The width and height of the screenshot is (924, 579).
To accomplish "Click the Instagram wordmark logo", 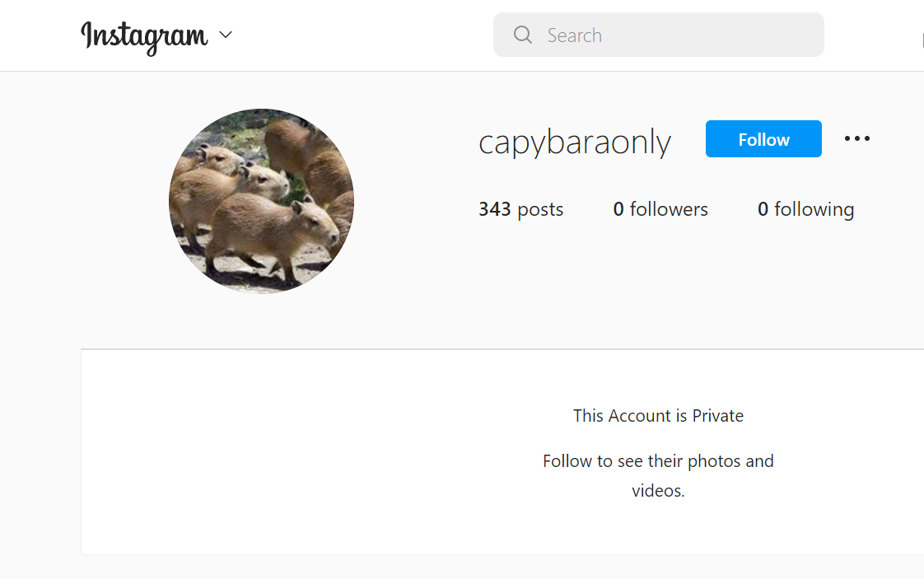I will [144, 37].
